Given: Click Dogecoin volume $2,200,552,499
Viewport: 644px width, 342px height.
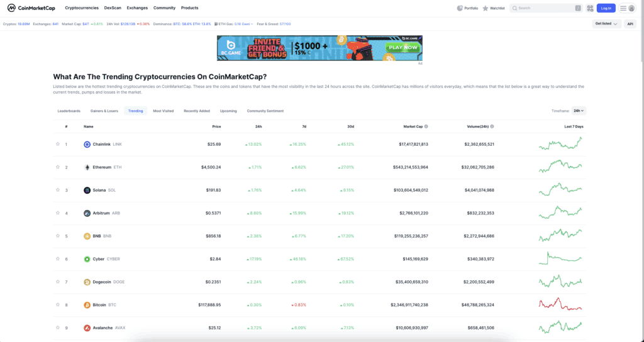Looking at the screenshot, I should (479, 282).
